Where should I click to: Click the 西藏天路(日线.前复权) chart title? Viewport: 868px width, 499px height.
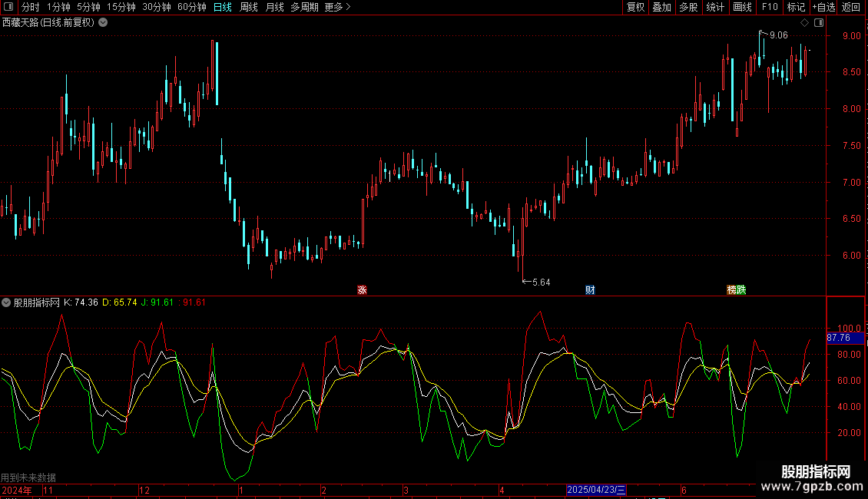point(48,23)
